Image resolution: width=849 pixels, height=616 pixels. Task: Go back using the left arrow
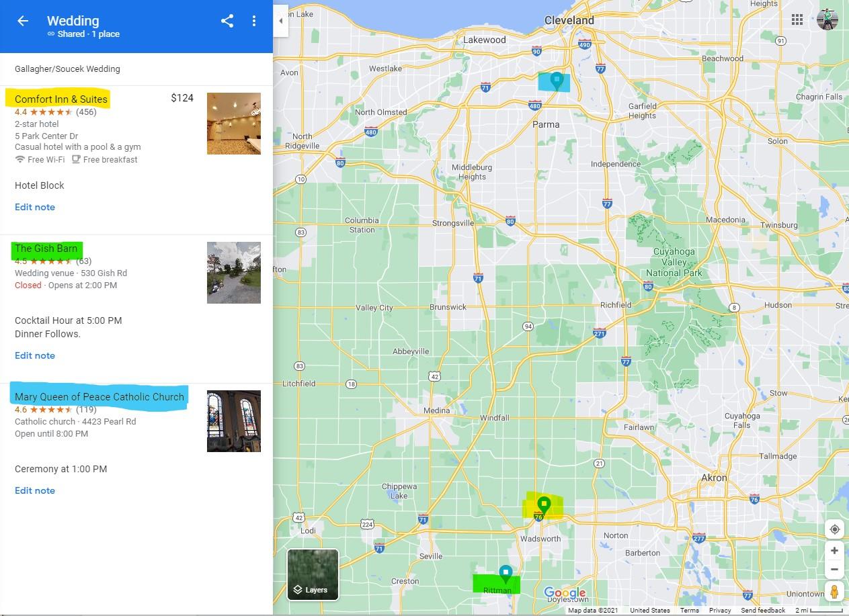click(x=23, y=21)
